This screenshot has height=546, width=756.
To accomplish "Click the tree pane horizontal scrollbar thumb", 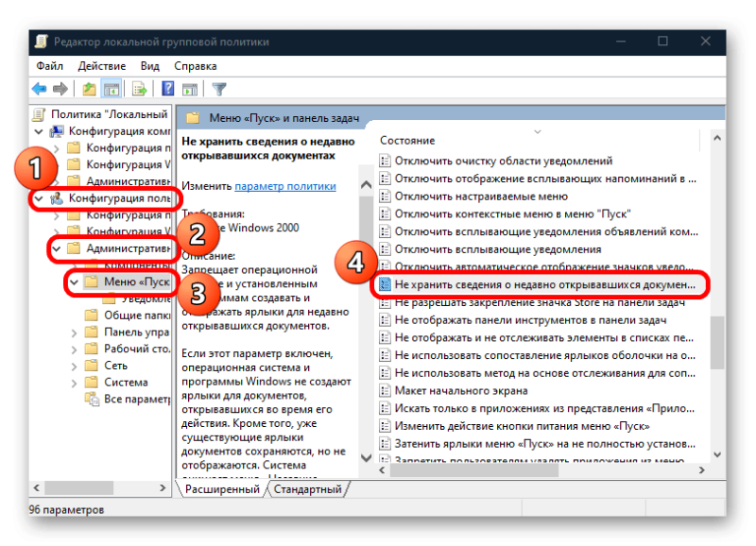I will click(79, 488).
